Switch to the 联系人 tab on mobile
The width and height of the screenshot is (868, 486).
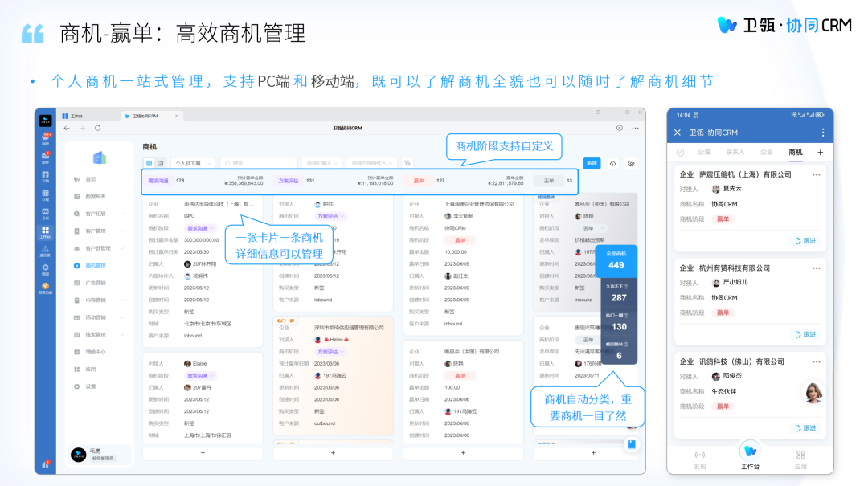point(735,152)
